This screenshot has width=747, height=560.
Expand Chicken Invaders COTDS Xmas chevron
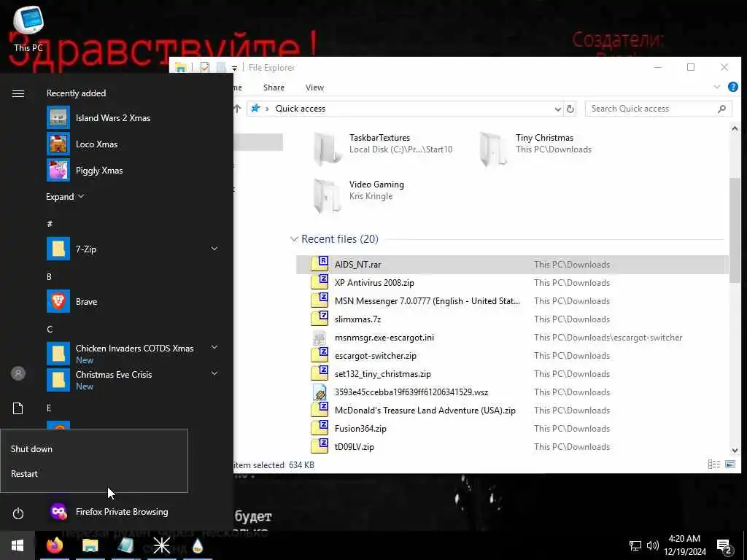(214, 348)
